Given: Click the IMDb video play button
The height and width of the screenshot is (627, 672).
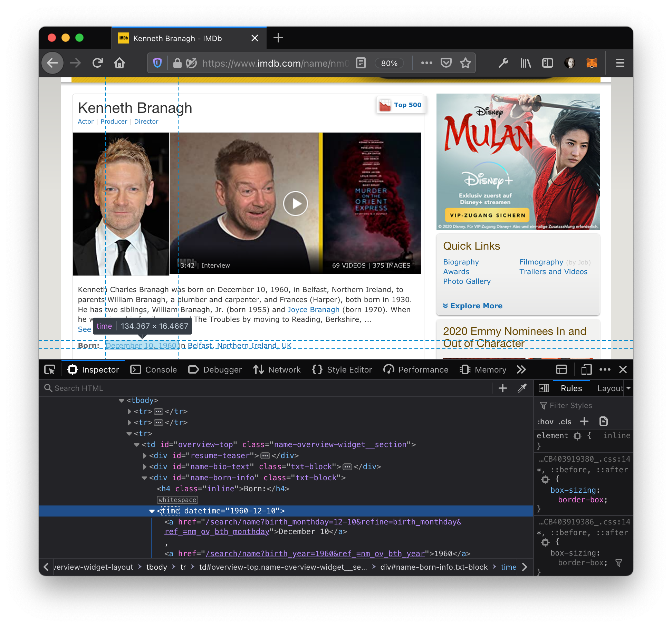Looking at the screenshot, I should (294, 203).
